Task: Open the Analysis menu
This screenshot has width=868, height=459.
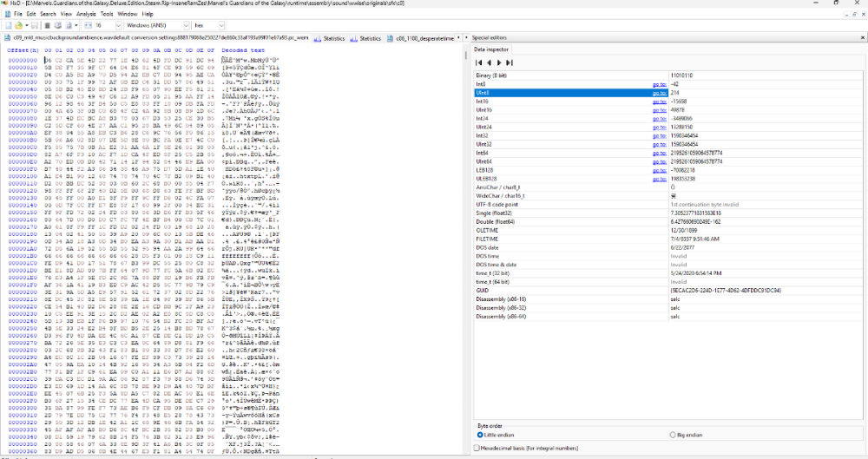Action: [x=86, y=14]
